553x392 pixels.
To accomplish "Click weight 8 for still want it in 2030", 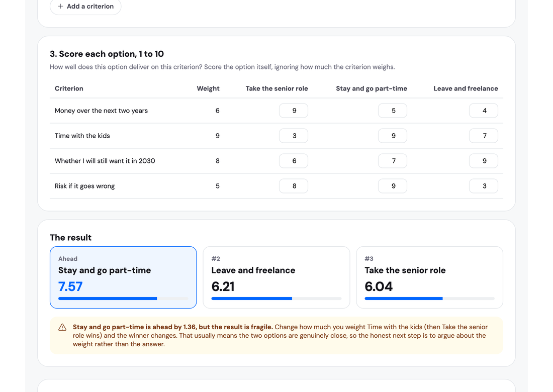I will coord(218,161).
